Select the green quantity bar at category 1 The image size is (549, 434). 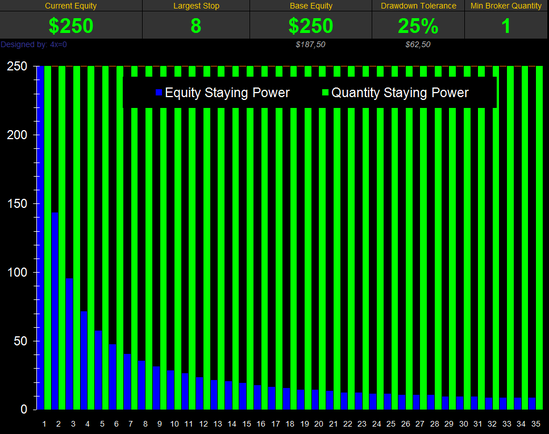(48, 238)
